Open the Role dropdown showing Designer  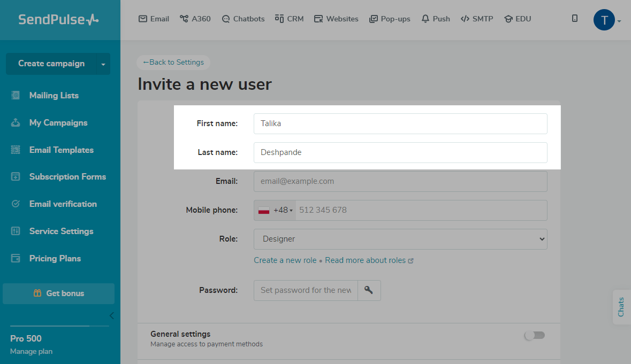pyautogui.click(x=400, y=239)
